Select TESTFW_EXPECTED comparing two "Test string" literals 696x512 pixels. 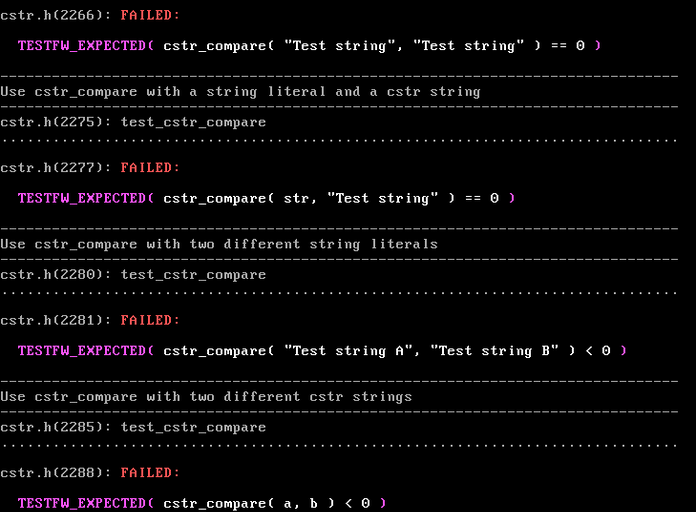(309, 46)
